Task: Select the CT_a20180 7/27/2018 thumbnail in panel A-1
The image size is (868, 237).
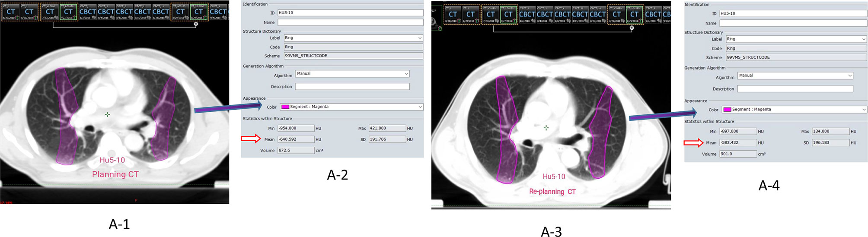Action: [50, 12]
